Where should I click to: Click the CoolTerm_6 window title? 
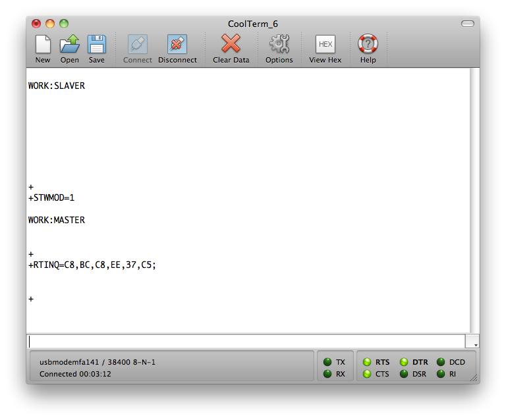click(x=253, y=24)
